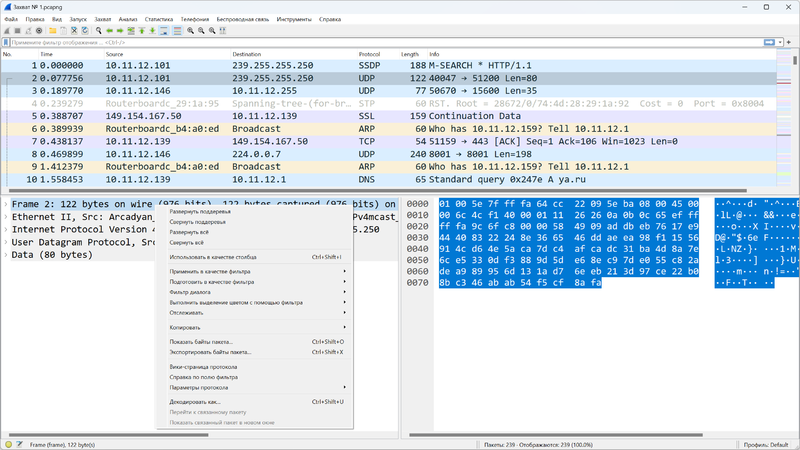Image resolution: width=800 pixels, height=450 pixels.
Task: Zoom in the main window text
Action: click(190, 31)
